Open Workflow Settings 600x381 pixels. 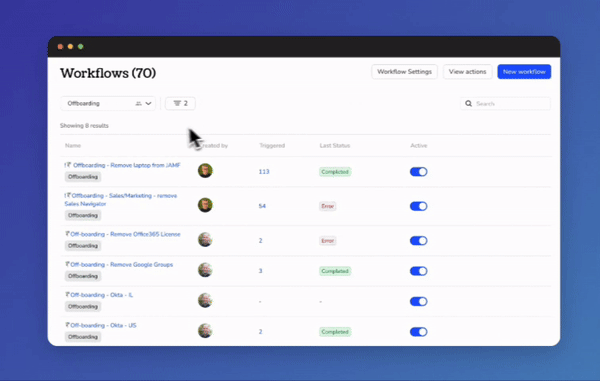[x=404, y=72]
